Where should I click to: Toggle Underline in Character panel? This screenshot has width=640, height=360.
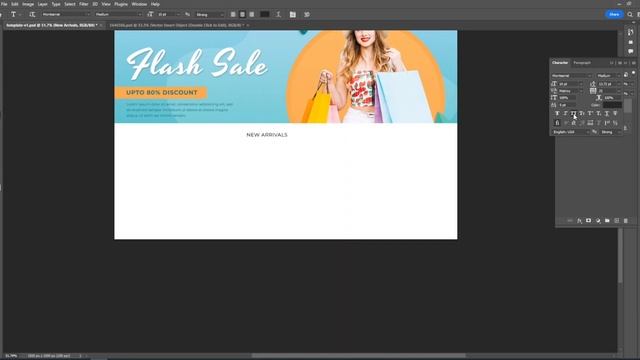pos(607,113)
